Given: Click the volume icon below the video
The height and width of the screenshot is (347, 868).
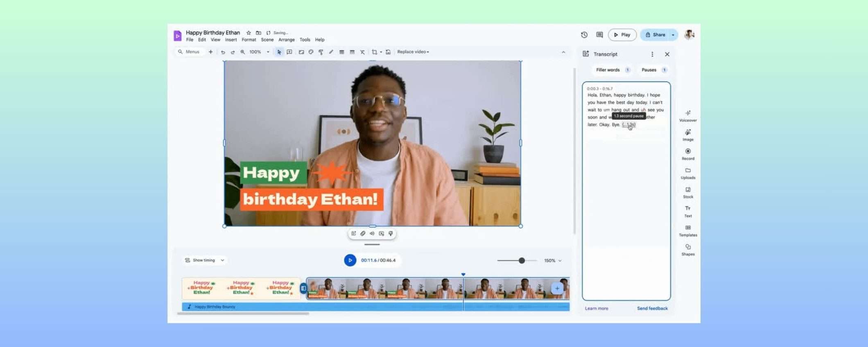Looking at the screenshot, I should pyautogui.click(x=372, y=234).
